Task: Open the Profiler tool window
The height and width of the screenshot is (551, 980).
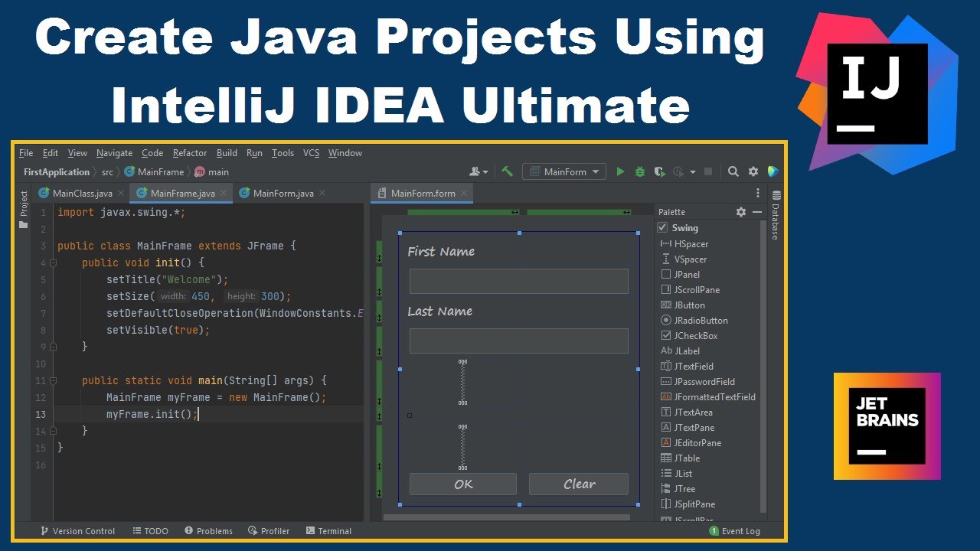Action: click(269, 531)
